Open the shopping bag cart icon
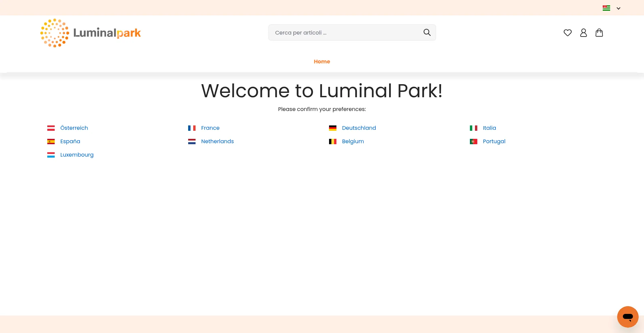This screenshot has width=644, height=333. [x=599, y=33]
